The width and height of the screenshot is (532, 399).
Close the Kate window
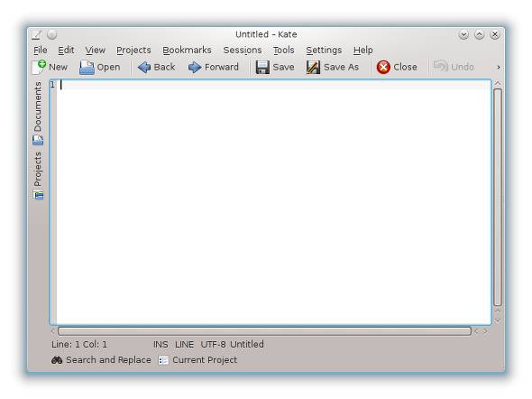click(x=495, y=34)
